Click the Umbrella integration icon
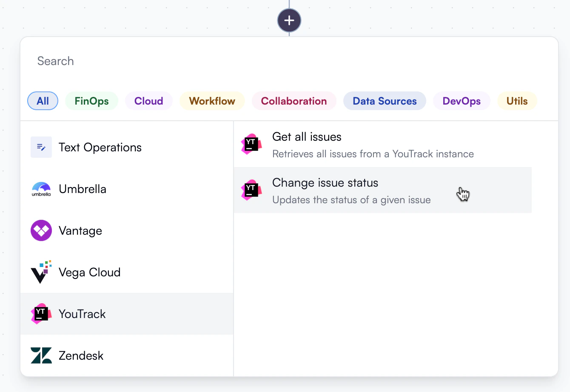 pyautogui.click(x=41, y=189)
